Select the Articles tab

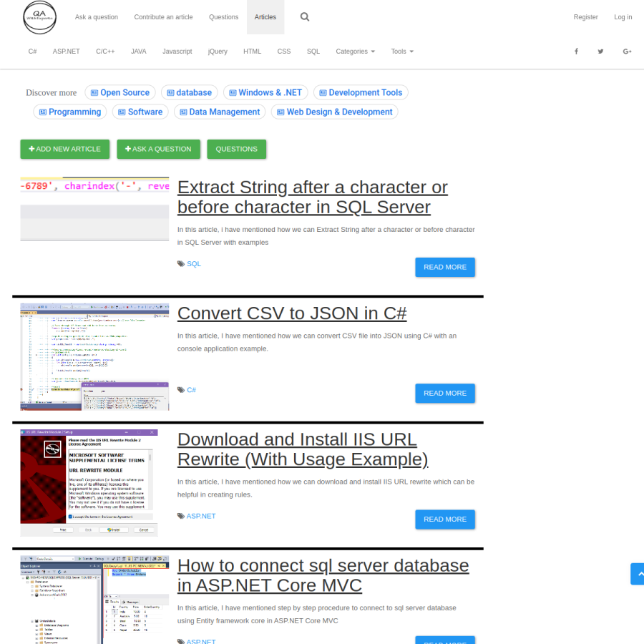coord(265,17)
